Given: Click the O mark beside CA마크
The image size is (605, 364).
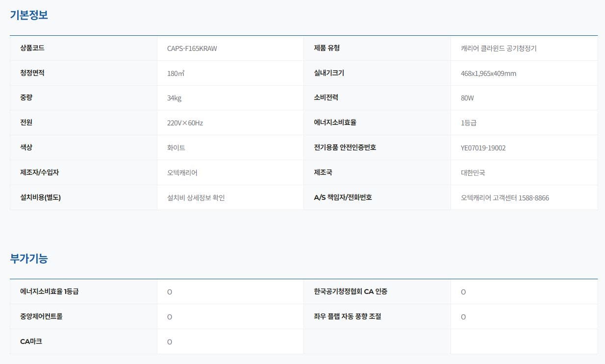Looking at the screenshot, I should (169, 341).
